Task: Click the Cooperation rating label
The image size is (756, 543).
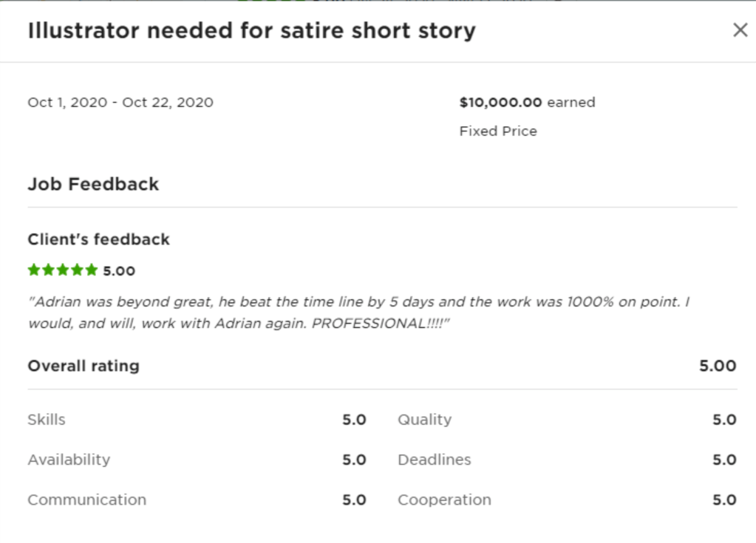Action: (x=444, y=500)
